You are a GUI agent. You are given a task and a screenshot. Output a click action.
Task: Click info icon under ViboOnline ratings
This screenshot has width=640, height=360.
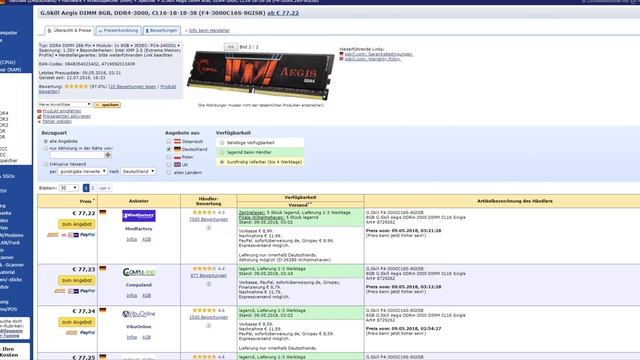[209, 325]
